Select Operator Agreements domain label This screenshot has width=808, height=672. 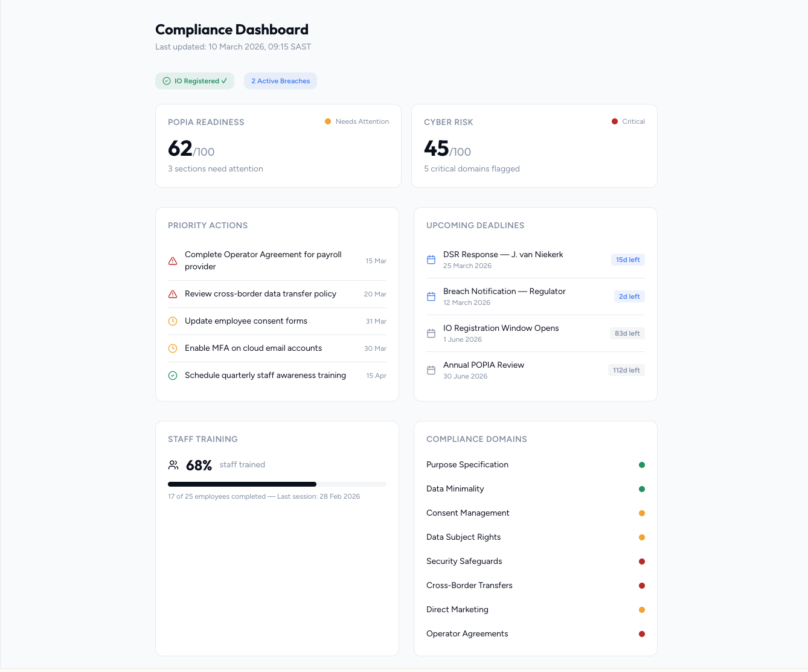click(x=467, y=634)
